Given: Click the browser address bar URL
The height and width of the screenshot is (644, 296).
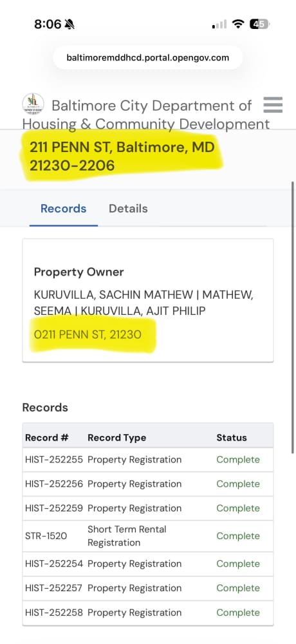Looking at the screenshot, I should (148, 57).
